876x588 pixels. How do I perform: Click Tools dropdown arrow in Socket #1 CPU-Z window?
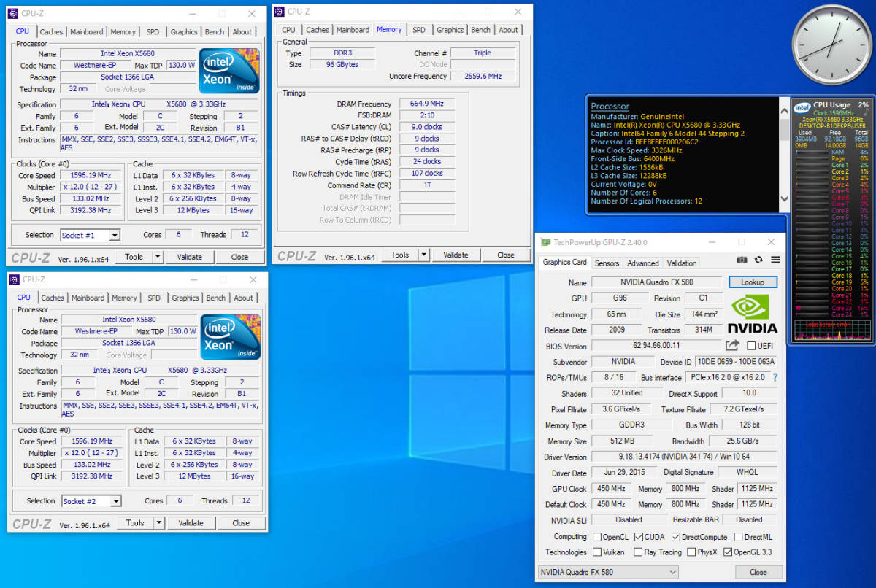pyautogui.click(x=157, y=257)
